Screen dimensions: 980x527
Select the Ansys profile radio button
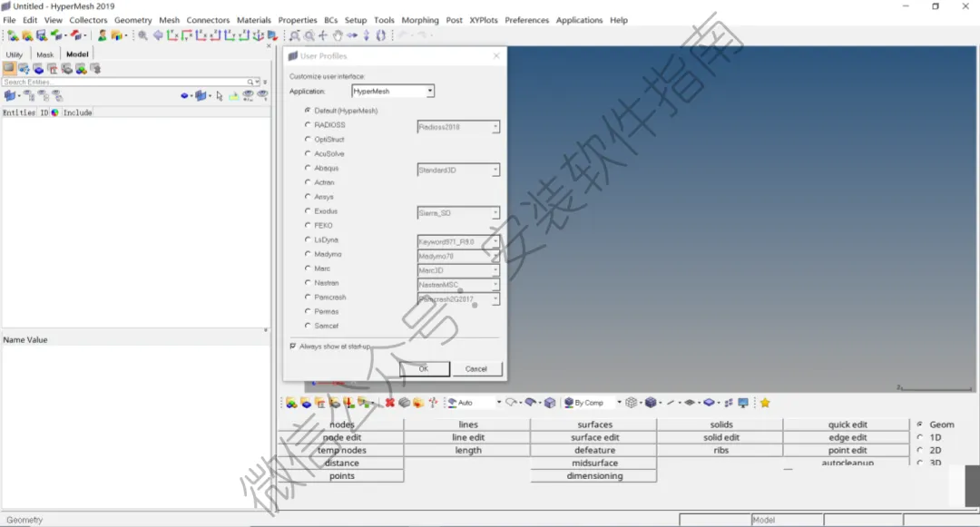308,197
